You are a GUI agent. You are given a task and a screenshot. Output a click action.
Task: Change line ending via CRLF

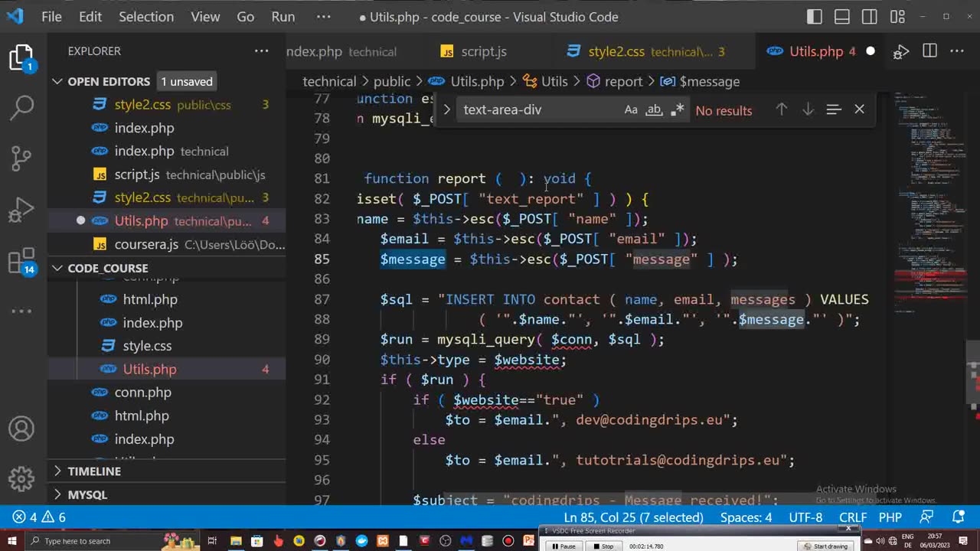[852, 517]
